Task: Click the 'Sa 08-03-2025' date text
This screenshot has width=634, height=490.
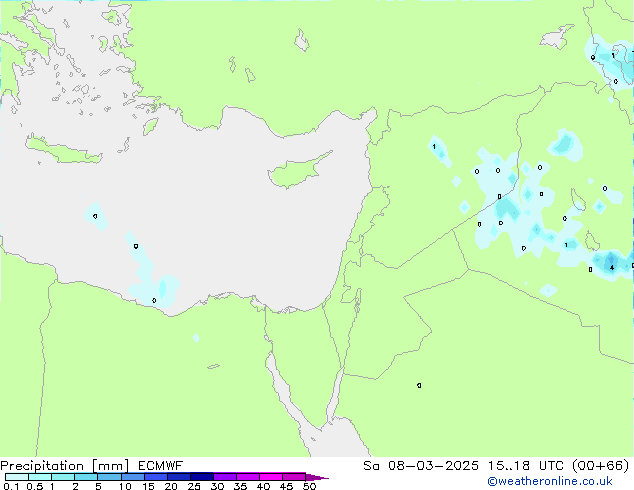Action: tap(421, 466)
